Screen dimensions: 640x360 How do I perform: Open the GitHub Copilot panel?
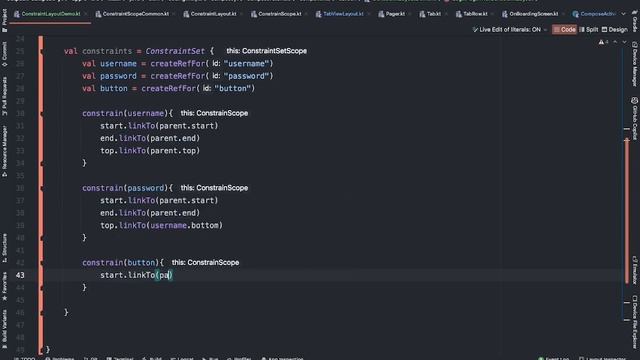(635, 119)
